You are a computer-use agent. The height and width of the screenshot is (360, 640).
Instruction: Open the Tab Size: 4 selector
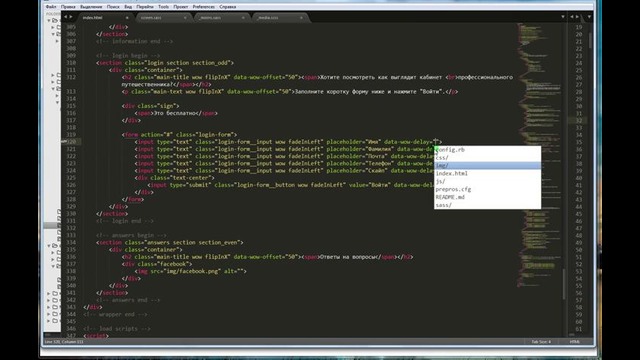tap(541, 342)
